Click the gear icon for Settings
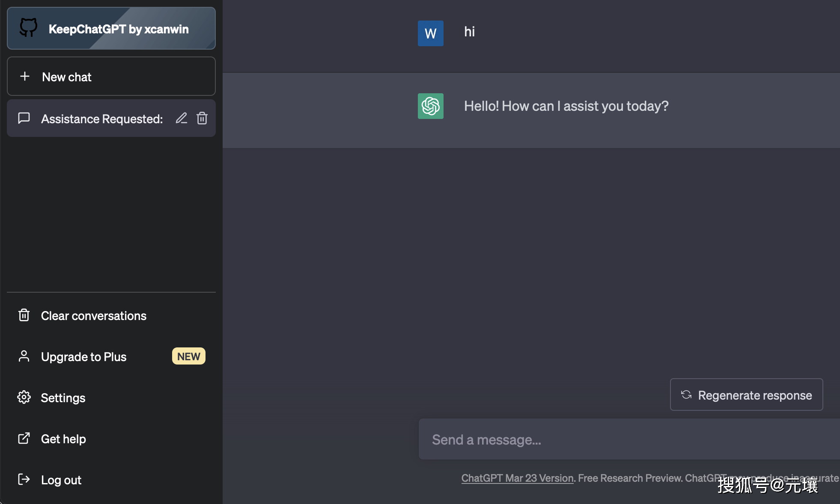840x504 pixels. pos(24,397)
